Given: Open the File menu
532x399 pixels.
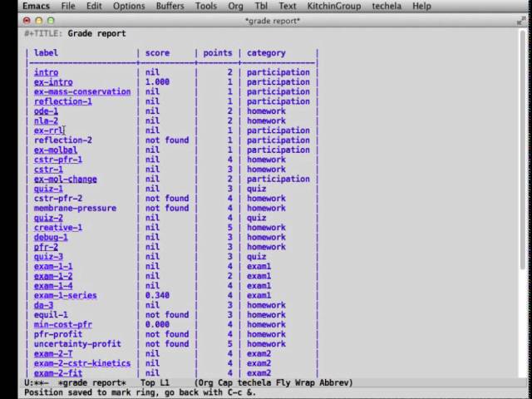Looking at the screenshot, I should click(68, 6).
